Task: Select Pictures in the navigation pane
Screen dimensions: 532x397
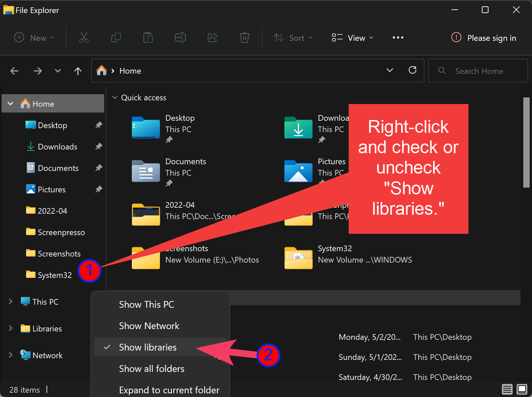Action: coord(53,189)
